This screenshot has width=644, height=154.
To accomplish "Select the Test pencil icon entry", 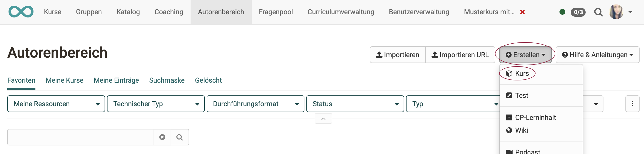I will pyautogui.click(x=509, y=95).
